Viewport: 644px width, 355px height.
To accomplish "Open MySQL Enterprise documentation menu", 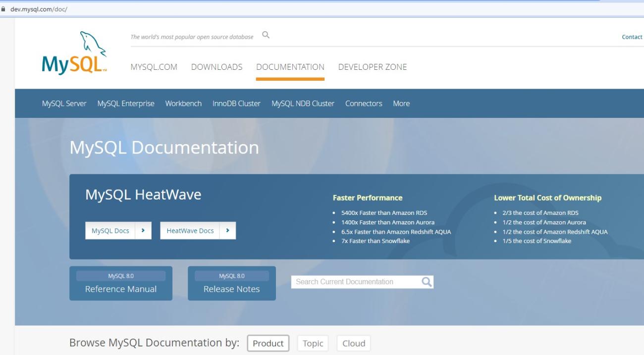I will pyautogui.click(x=126, y=103).
